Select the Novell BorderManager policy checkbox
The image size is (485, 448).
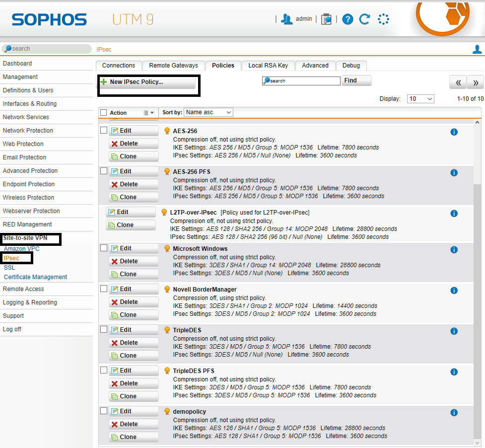click(x=104, y=289)
